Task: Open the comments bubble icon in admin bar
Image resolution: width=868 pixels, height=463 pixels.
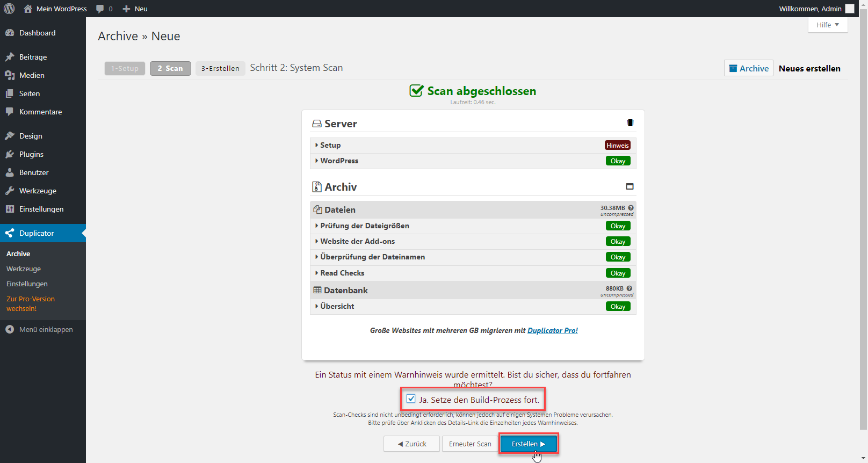Action: pos(100,9)
